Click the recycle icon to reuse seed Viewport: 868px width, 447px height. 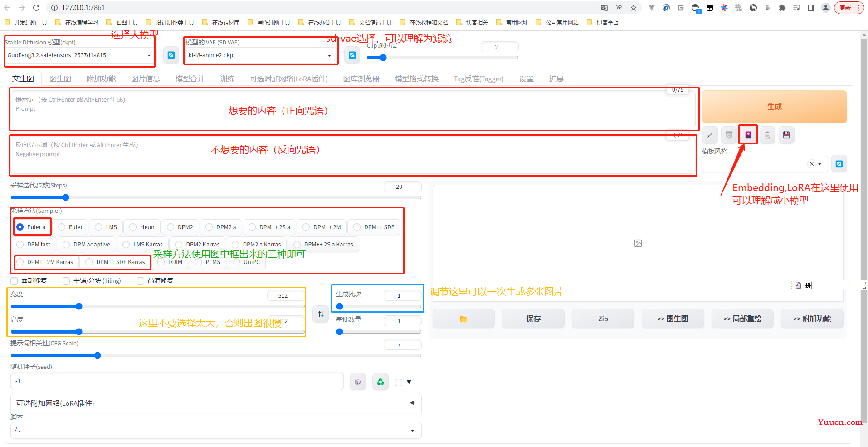[380, 382]
